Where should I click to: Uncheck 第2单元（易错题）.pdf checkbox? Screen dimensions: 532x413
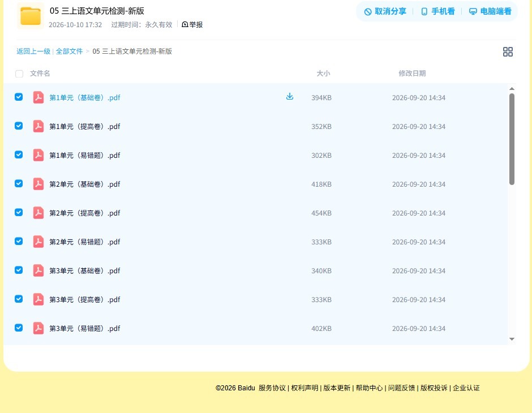coord(19,241)
